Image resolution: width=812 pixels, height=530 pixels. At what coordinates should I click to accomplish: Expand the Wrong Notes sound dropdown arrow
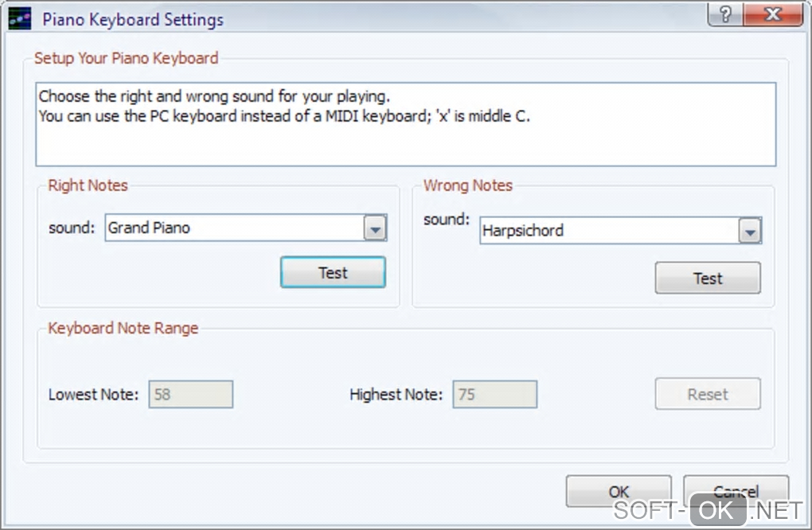[749, 232]
